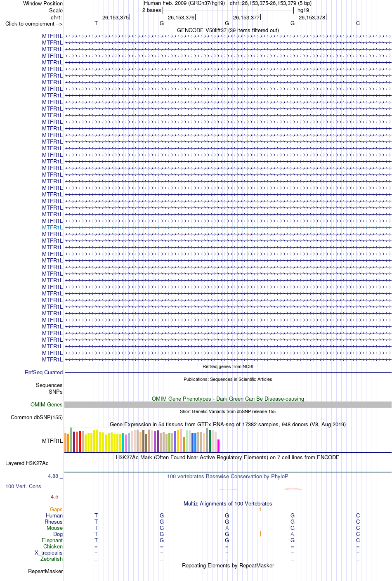Click the Layered H3K27Ac label

coord(27,463)
